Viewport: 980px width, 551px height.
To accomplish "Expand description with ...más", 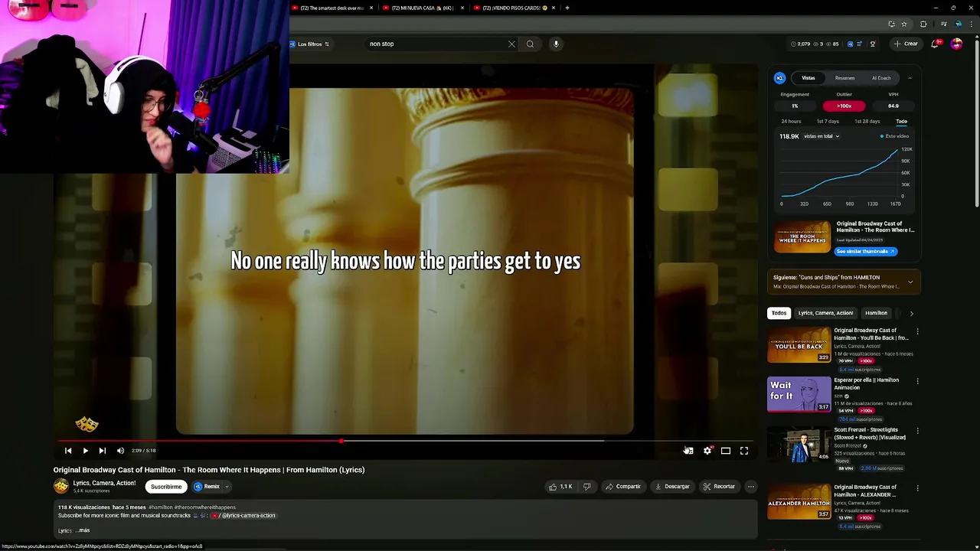I will [x=83, y=530].
